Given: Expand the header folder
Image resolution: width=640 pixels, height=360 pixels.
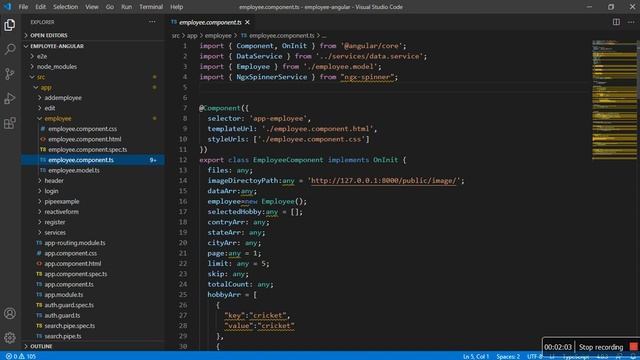Looking at the screenshot, I should pos(93,181).
